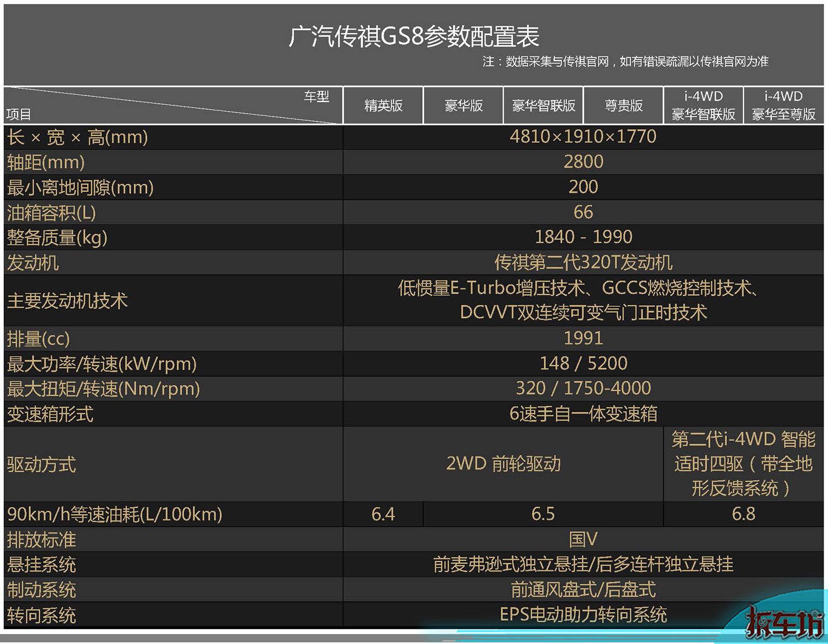Click the 第二代i-4WD 智能适时四驱 cell
The height and width of the screenshot is (644, 828).
(x=744, y=464)
